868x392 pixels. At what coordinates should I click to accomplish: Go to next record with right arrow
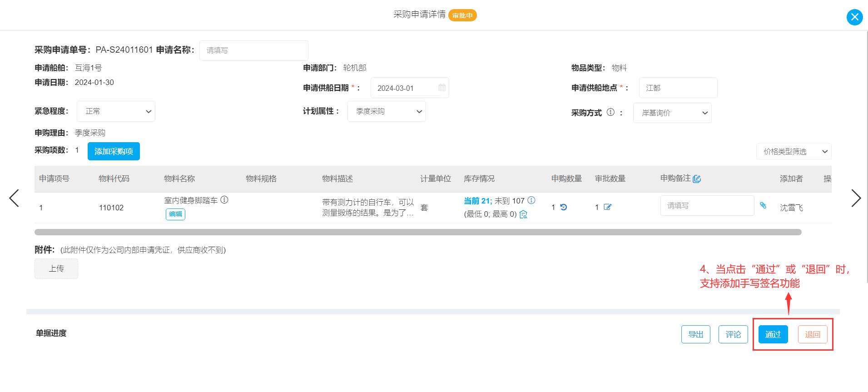(856, 198)
